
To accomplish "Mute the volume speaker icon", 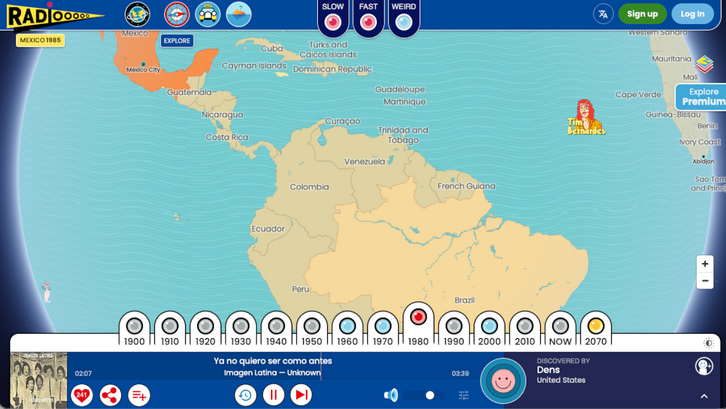I will (391, 395).
